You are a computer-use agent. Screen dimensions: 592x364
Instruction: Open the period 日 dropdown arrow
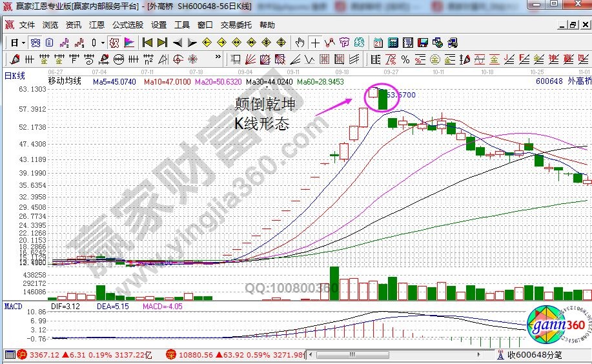23,43
